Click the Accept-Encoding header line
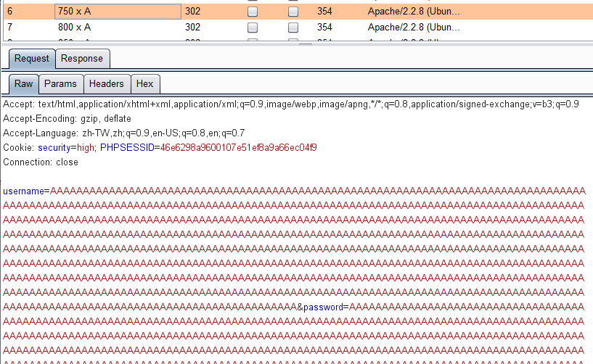 click(x=67, y=119)
